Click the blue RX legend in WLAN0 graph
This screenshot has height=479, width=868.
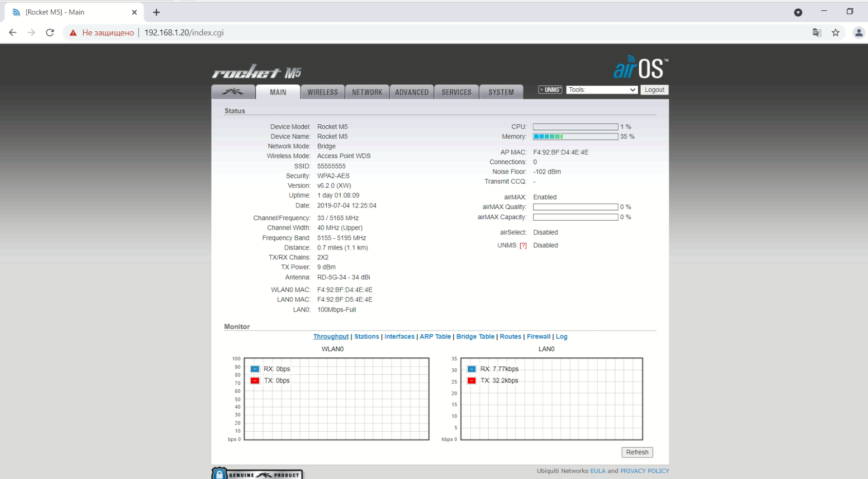click(x=255, y=369)
